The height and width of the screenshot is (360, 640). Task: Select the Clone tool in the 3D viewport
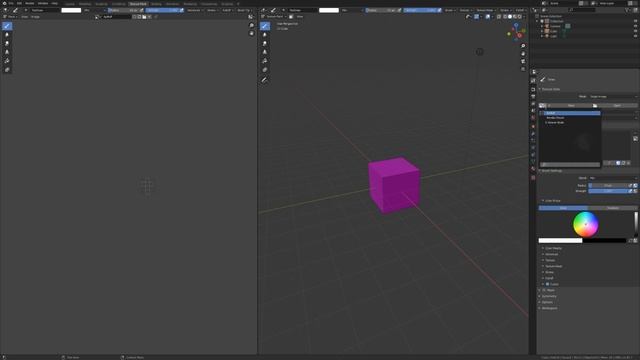tap(265, 52)
